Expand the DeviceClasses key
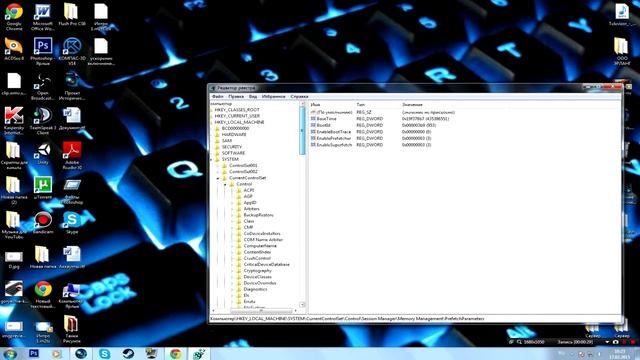640x360 pixels. coord(233,277)
